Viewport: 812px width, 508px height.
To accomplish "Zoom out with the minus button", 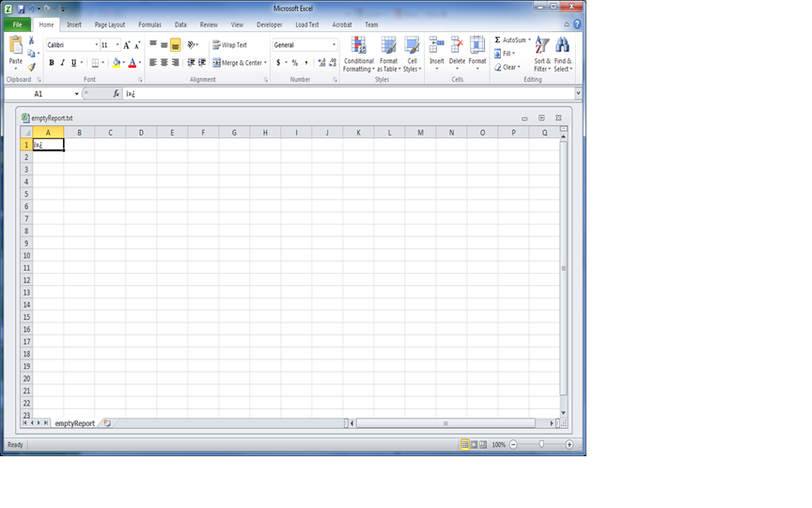I will pos(513,445).
